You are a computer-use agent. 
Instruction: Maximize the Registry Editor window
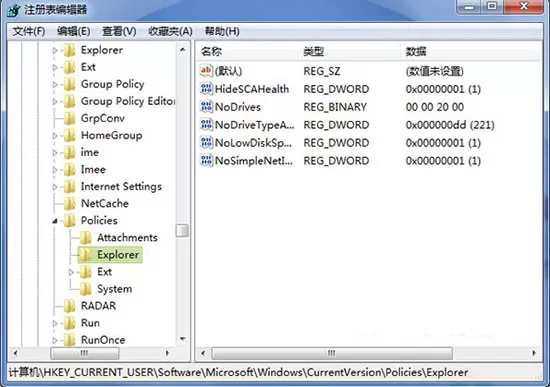point(492,7)
